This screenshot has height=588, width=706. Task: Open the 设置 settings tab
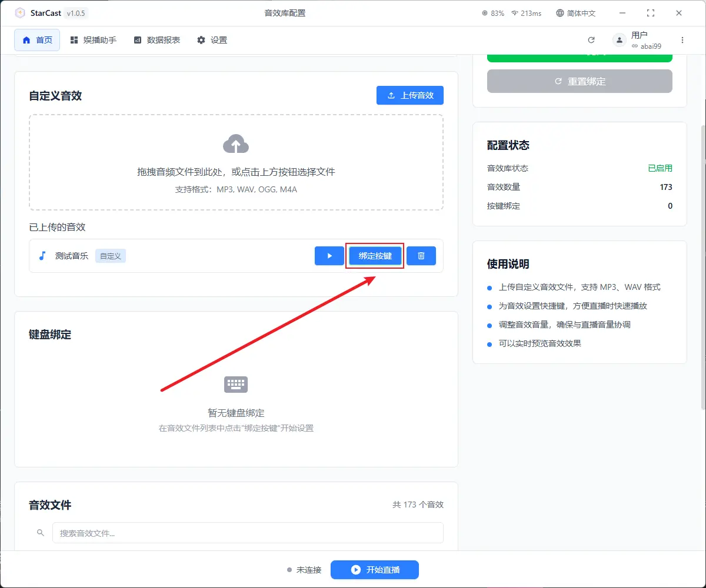212,40
